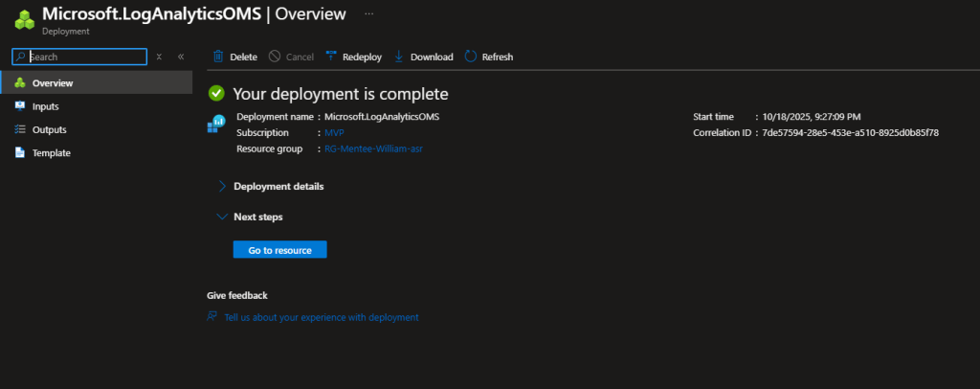The image size is (980, 389).
Task: Open the RG-Mentee-William-asr resource group link
Action: coord(373,149)
